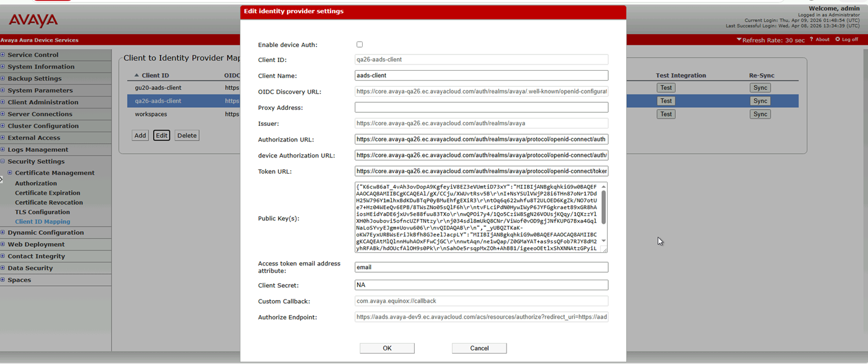Click Sync in the workspaces row
Screen dimensions: 868x364
pos(760,114)
